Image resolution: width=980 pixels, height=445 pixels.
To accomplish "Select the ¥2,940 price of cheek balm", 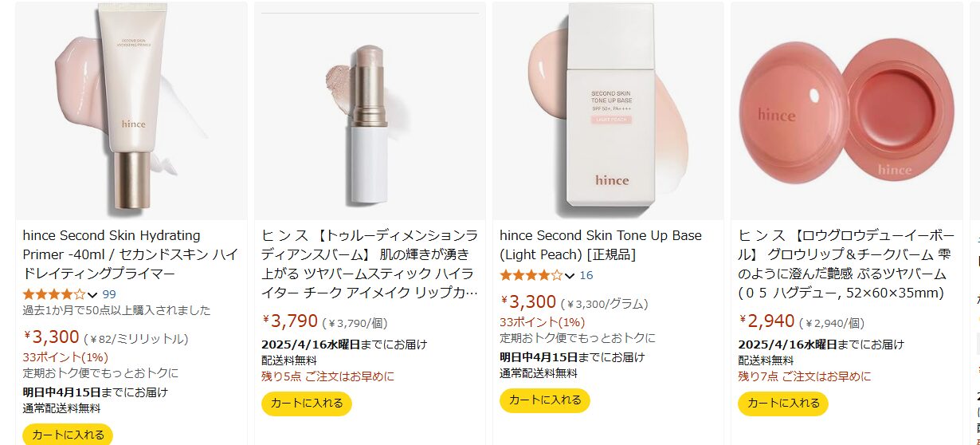I will click(x=766, y=321).
